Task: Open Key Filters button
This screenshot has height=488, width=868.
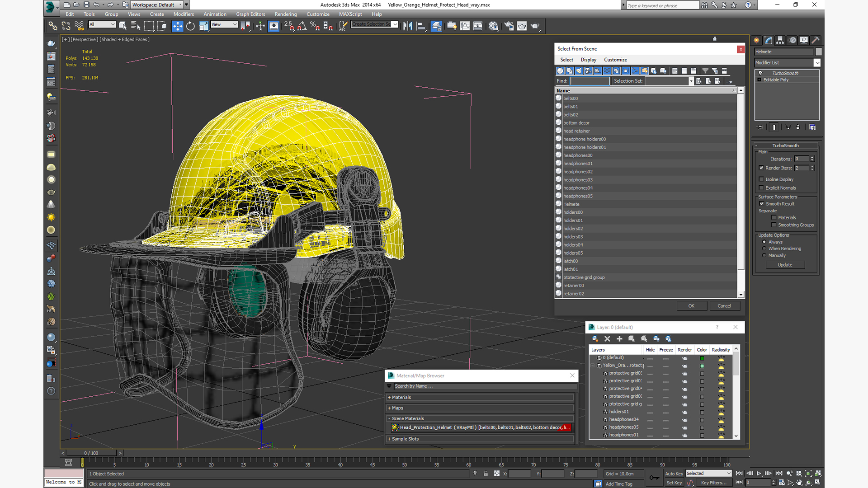Action: tap(713, 483)
